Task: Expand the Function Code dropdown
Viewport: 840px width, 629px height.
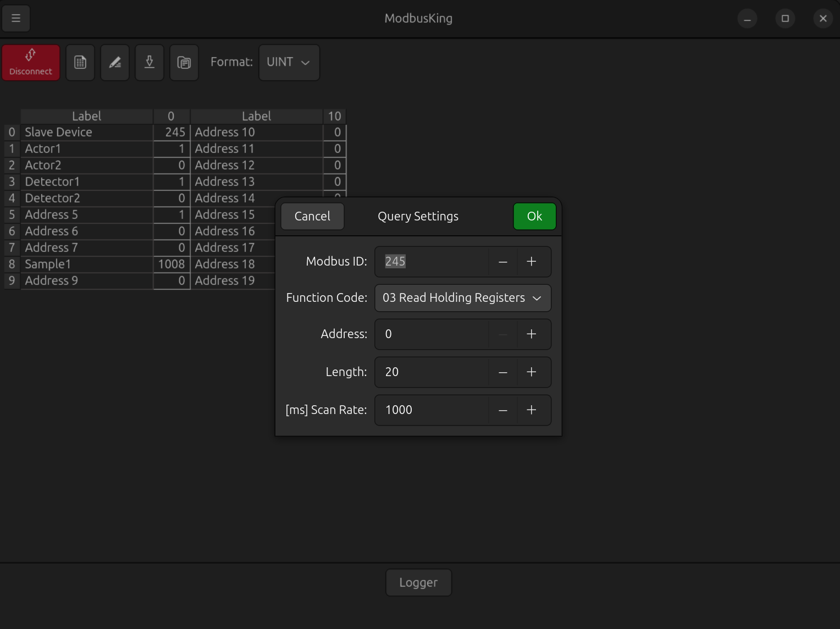Action: [462, 298]
